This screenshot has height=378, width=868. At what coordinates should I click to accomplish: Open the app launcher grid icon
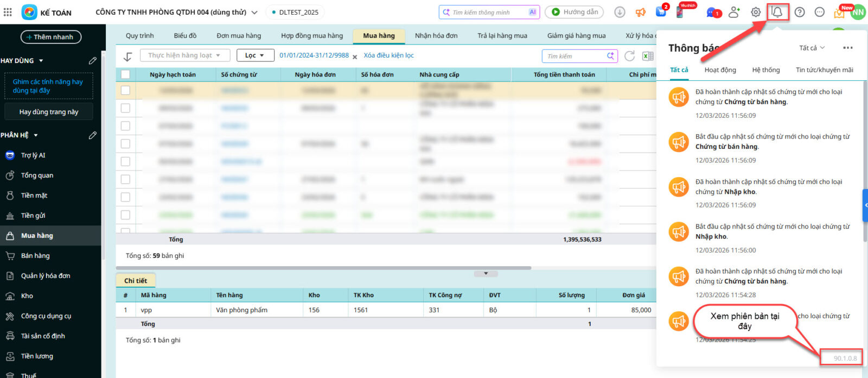[8, 12]
